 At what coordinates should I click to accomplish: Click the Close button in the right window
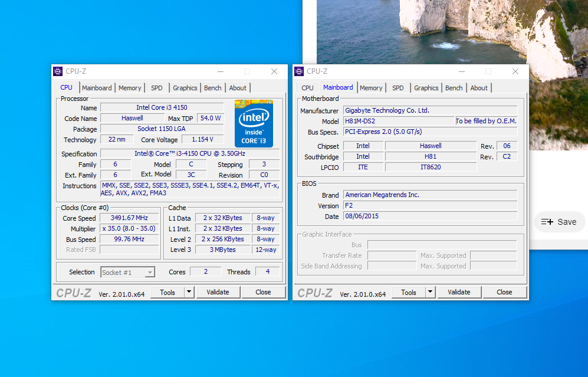tap(504, 292)
